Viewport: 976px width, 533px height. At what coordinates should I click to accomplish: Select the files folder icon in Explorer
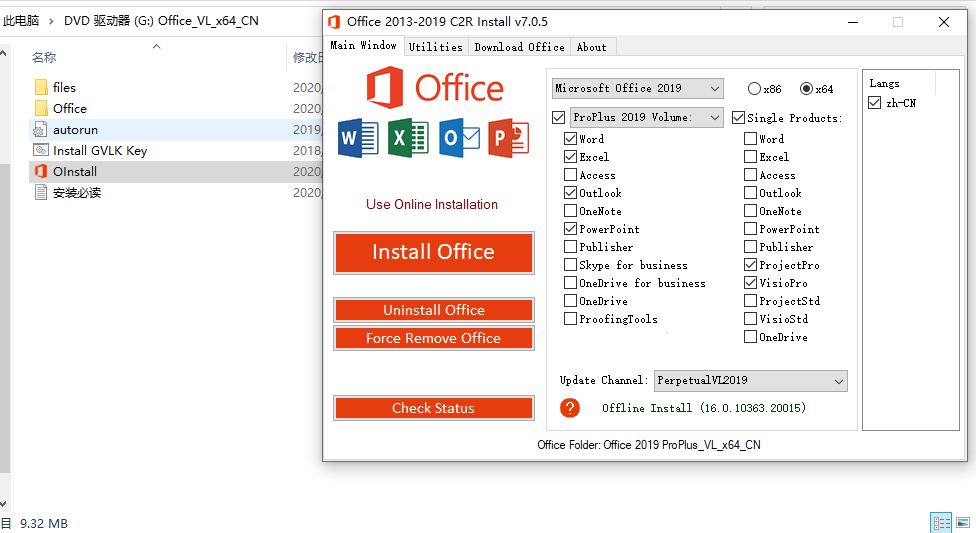click(41, 87)
